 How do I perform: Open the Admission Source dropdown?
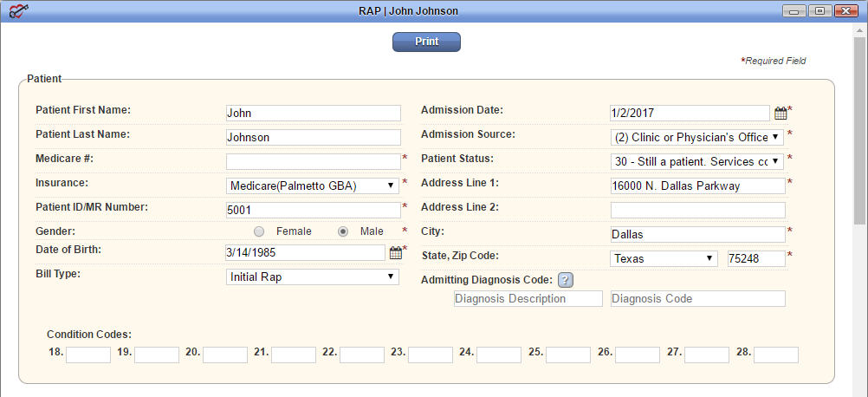(697, 137)
